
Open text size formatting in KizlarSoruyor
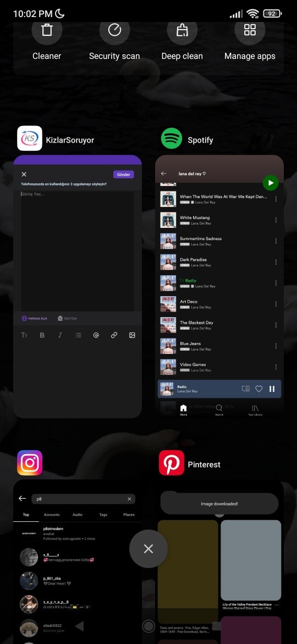[24, 335]
